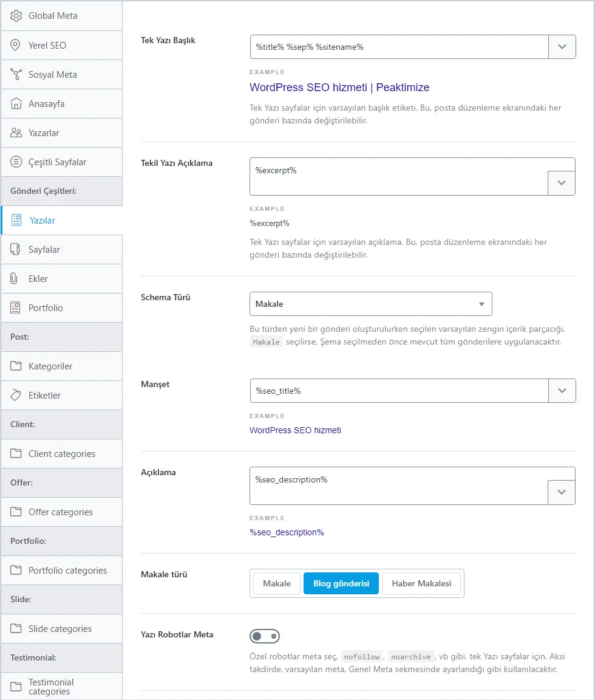Select Blog gönderisi article type
Viewport: 595px width, 700px height.
click(341, 583)
